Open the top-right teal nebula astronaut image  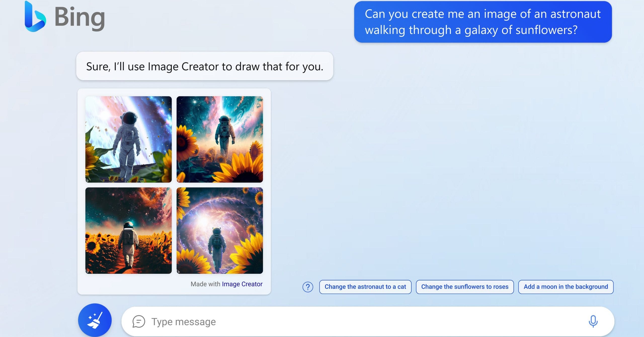click(220, 139)
